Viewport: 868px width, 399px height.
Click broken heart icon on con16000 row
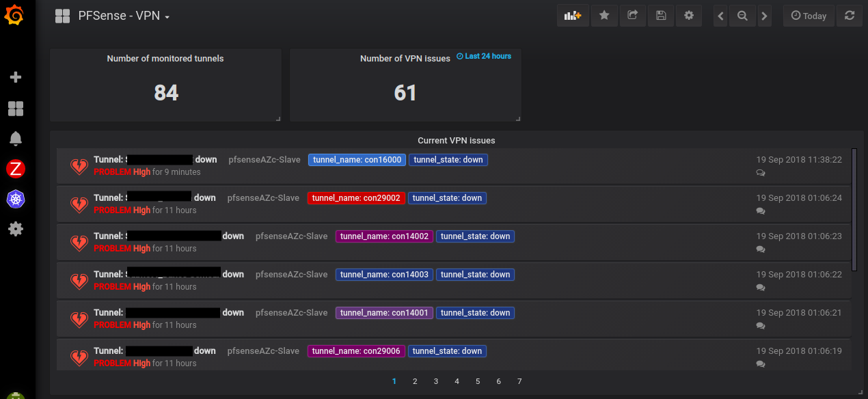point(79,166)
